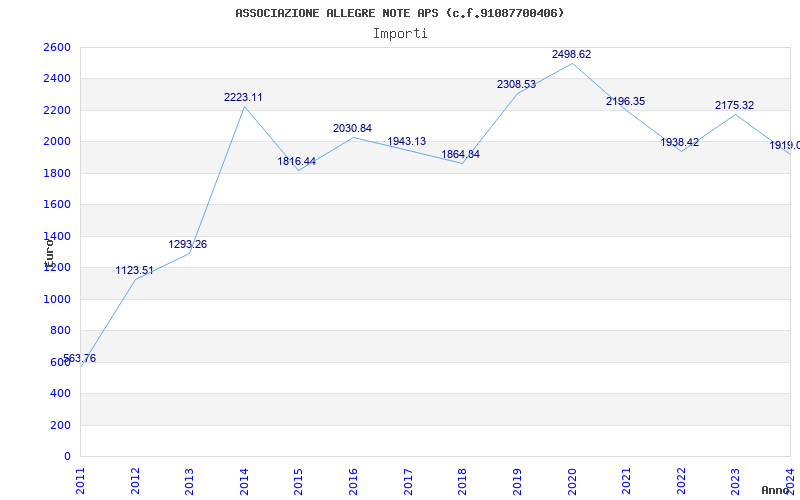This screenshot has width=800, height=500.
Task: Click the x-axis year 2012
Action: pos(135,481)
